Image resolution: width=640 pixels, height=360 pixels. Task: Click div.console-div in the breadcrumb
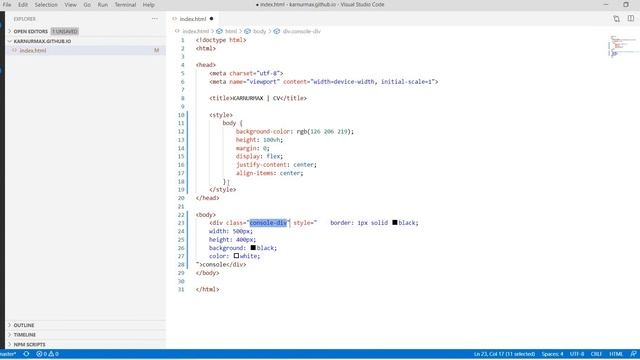(302, 31)
